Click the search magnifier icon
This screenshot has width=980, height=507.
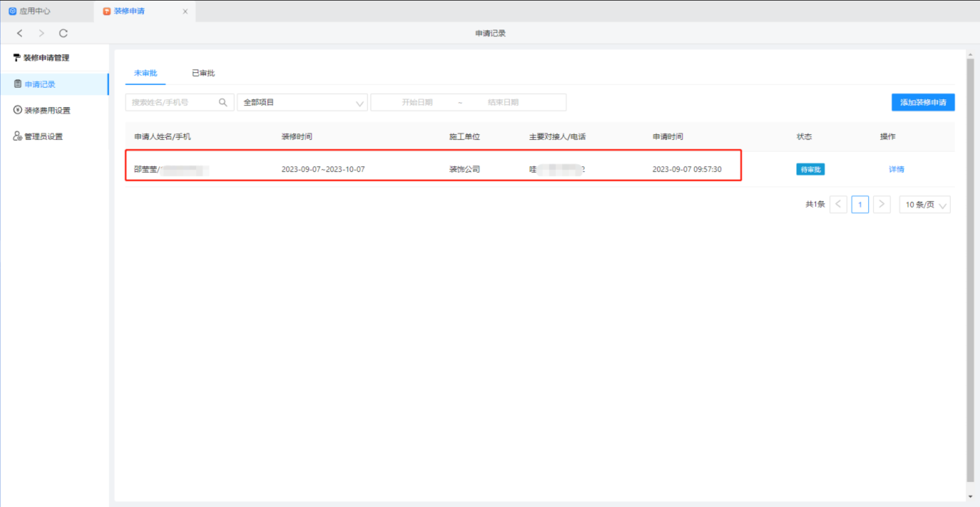point(223,103)
